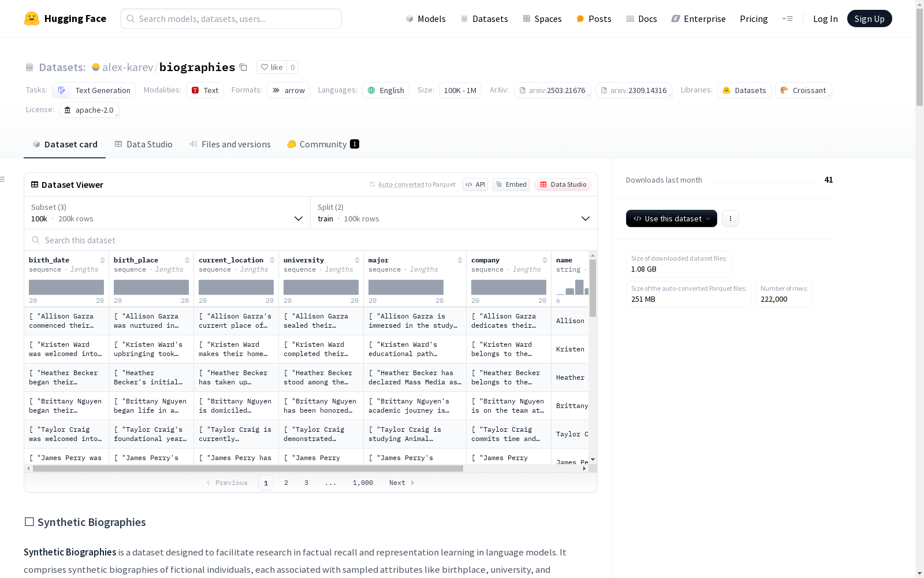Click the alex-karev avatar icon
The image size is (924, 578).
[96, 67]
